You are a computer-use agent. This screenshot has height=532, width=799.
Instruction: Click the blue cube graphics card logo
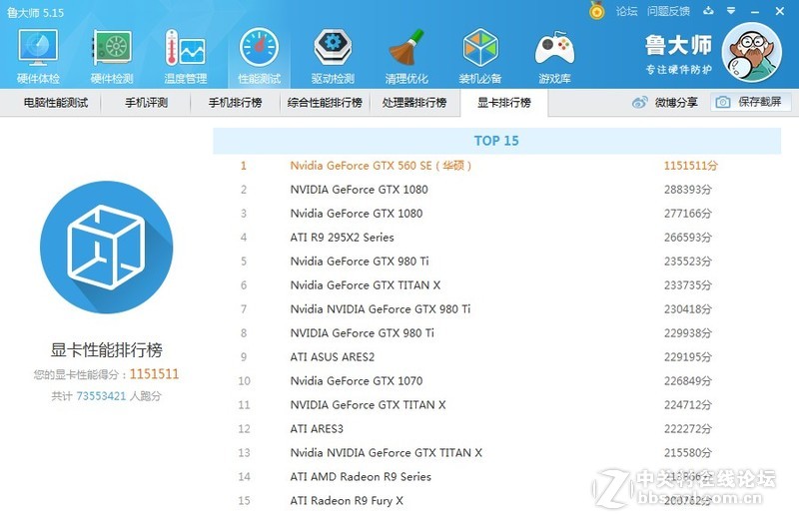pyautogui.click(x=107, y=247)
